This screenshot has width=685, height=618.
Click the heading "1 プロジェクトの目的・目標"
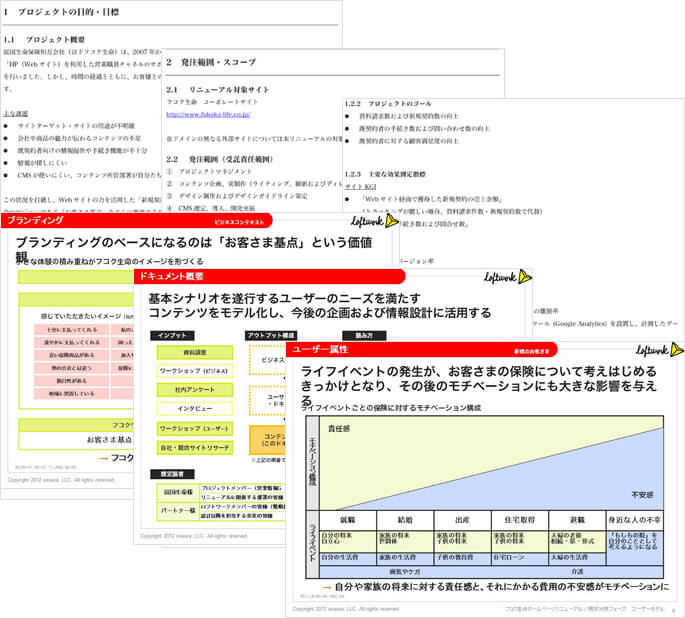pyautogui.click(x=61, y=12)
